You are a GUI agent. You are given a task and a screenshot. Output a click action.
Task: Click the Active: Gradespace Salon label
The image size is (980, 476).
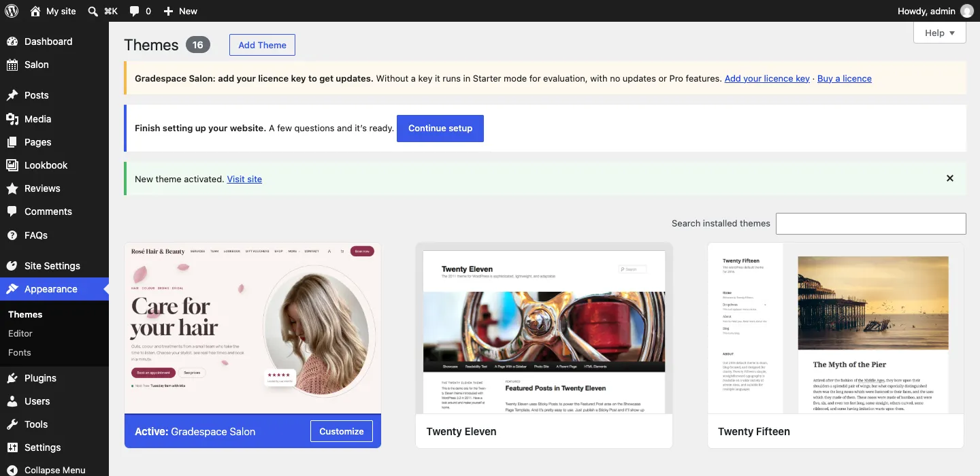click(x=195, y=431)
